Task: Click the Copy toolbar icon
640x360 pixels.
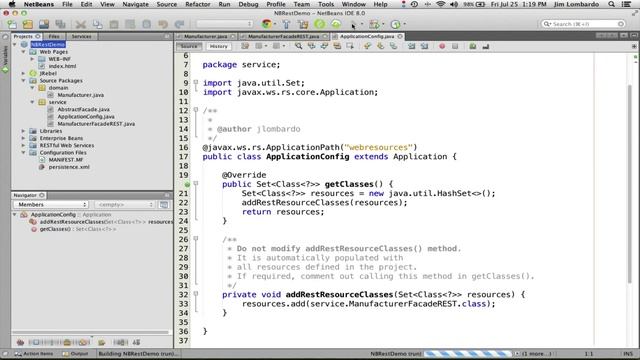Action: coord(97,24)
